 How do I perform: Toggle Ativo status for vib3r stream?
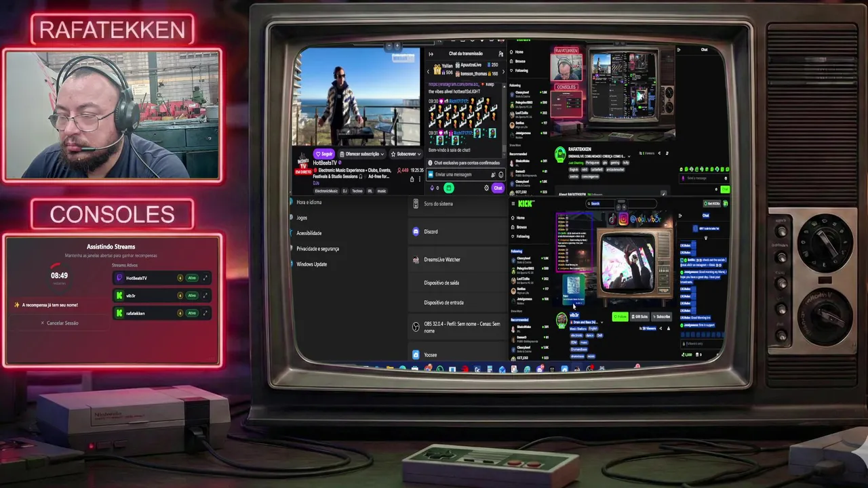coord(192,296)
